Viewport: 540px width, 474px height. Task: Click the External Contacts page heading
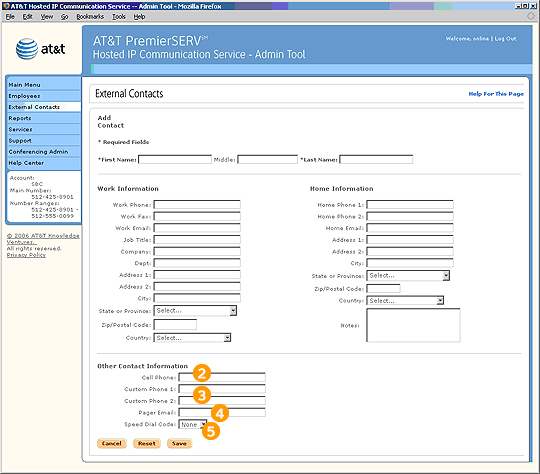tap(129, 94)
